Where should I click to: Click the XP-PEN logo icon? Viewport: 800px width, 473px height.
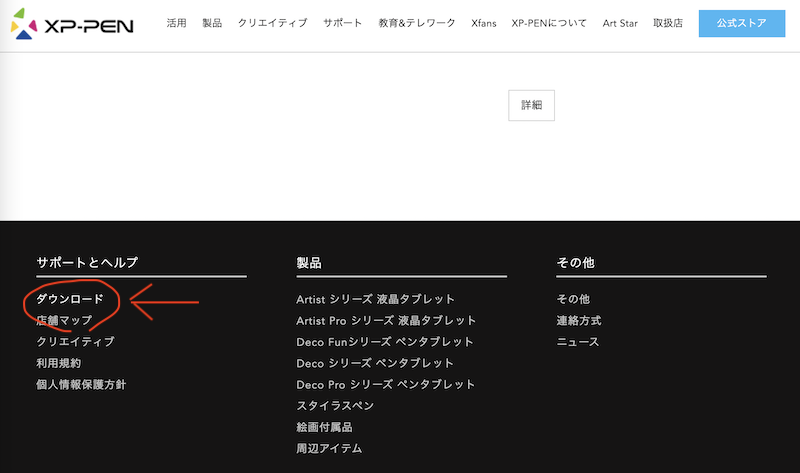[24, 22]
